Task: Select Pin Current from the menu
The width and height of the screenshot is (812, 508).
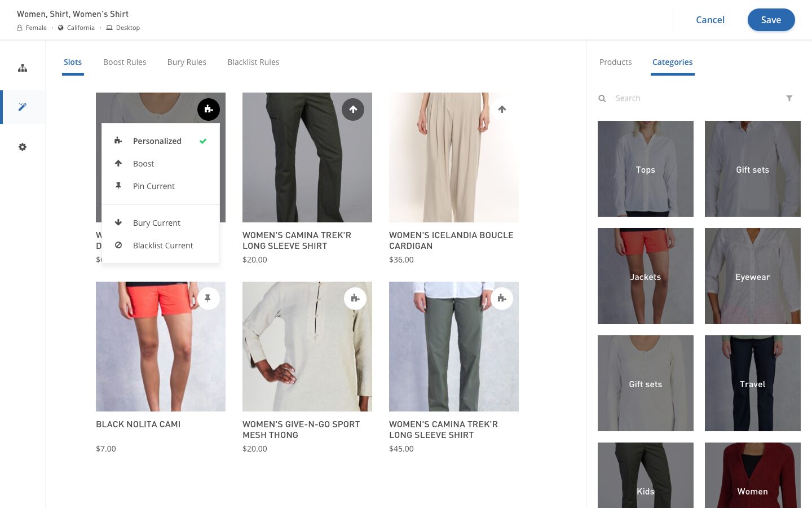Action: pyautogui.click(x=161, y=186)
